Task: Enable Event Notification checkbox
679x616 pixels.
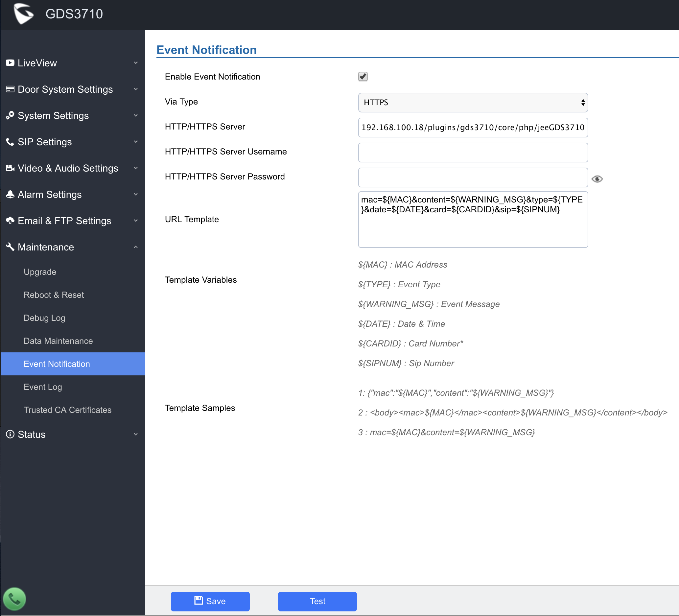Action: [363, 76]
